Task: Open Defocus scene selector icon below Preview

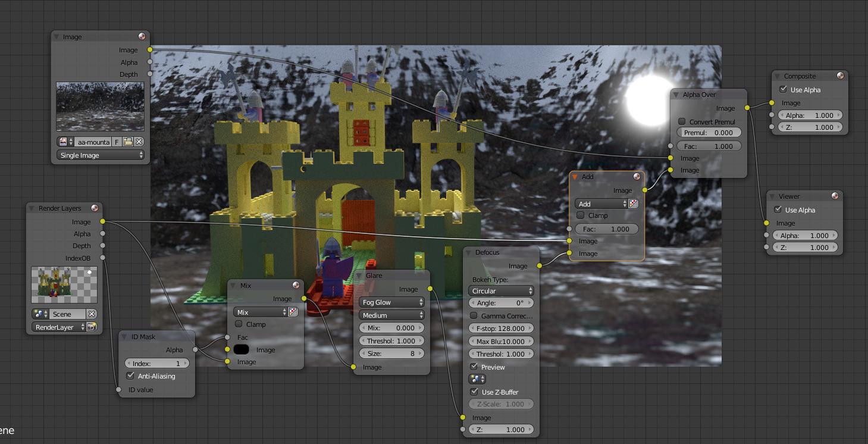Action: (477, 379)
